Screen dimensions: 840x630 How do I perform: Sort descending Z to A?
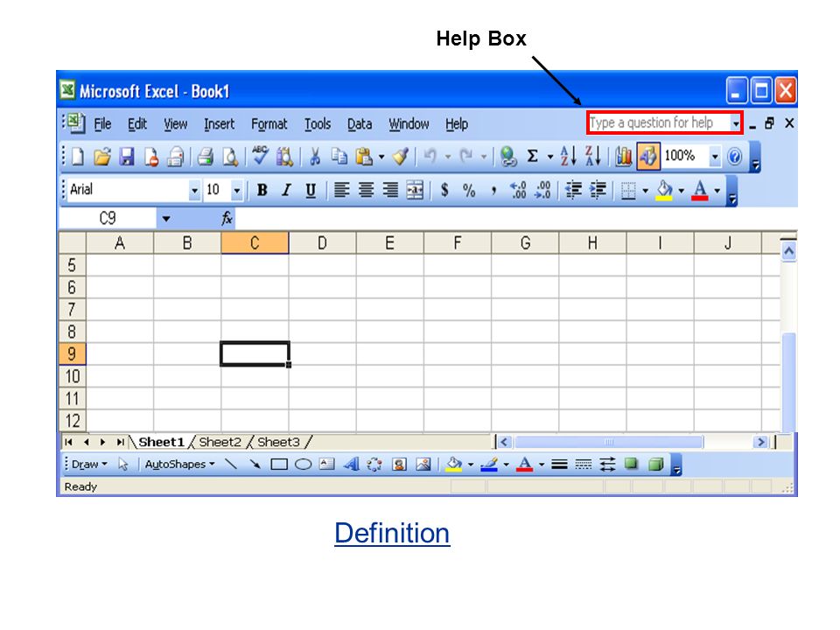point(593,156)
